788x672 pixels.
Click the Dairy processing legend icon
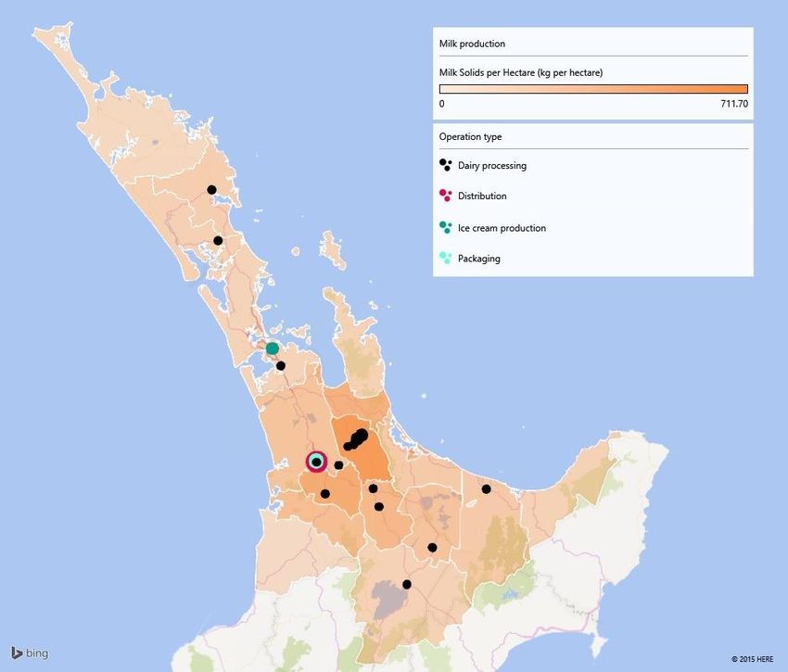click(x=445, y=165)
